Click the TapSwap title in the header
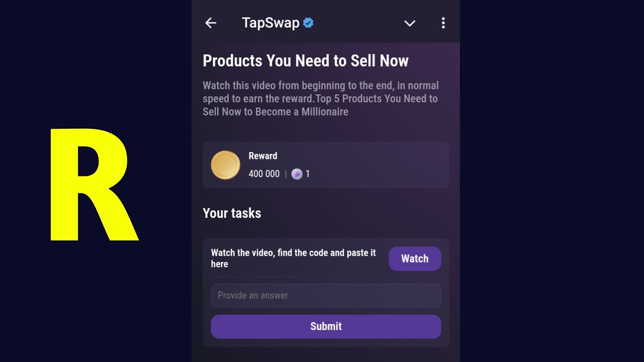The width and height of the screenshot is (644, 362). (270, 23)
